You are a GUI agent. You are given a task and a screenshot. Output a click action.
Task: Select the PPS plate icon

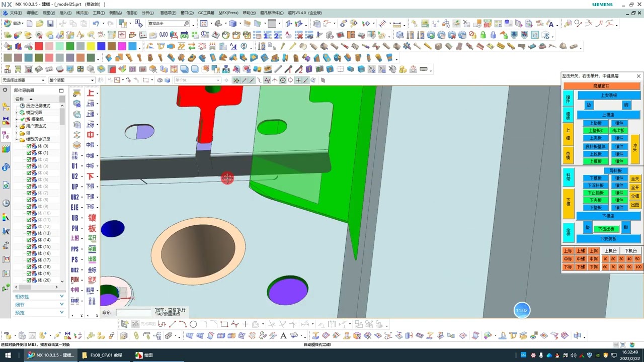coord(75,249)
